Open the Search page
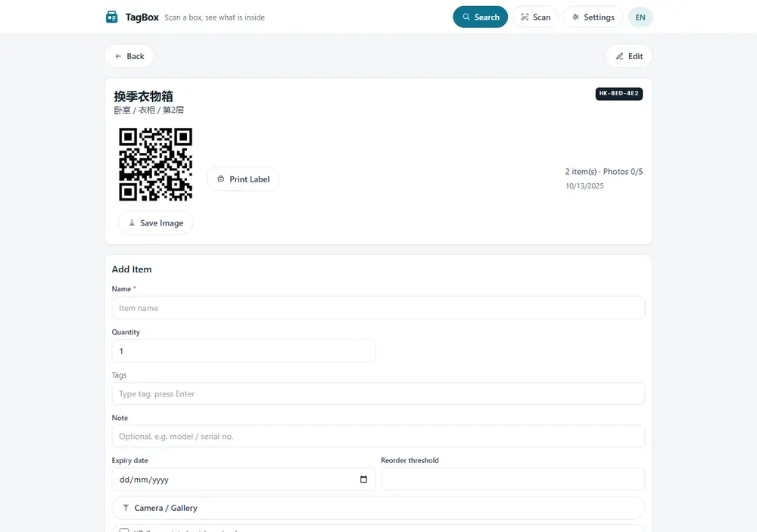This screenshot has height=532, width=757. coord(480,17)
